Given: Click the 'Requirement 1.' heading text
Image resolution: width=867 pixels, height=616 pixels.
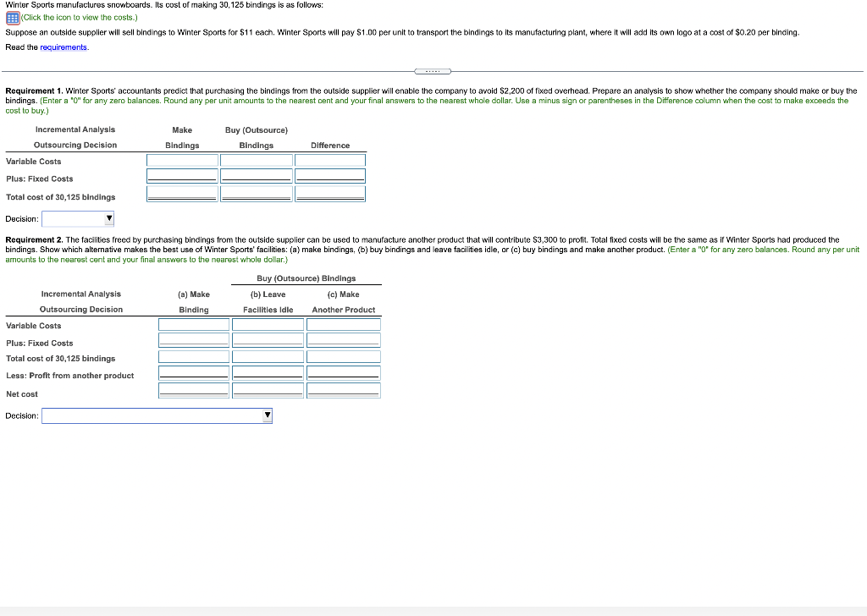Looking at the screenshot, I should coord(34,91).
